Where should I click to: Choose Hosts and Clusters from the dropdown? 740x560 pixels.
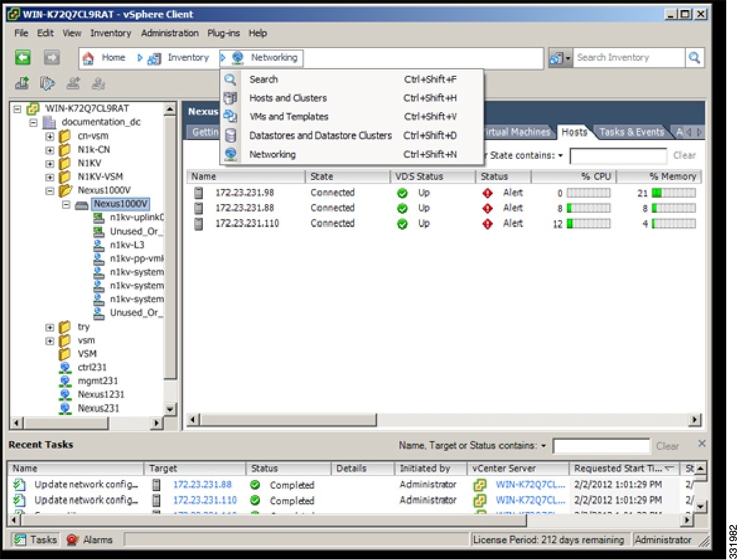tap(352, 98)
